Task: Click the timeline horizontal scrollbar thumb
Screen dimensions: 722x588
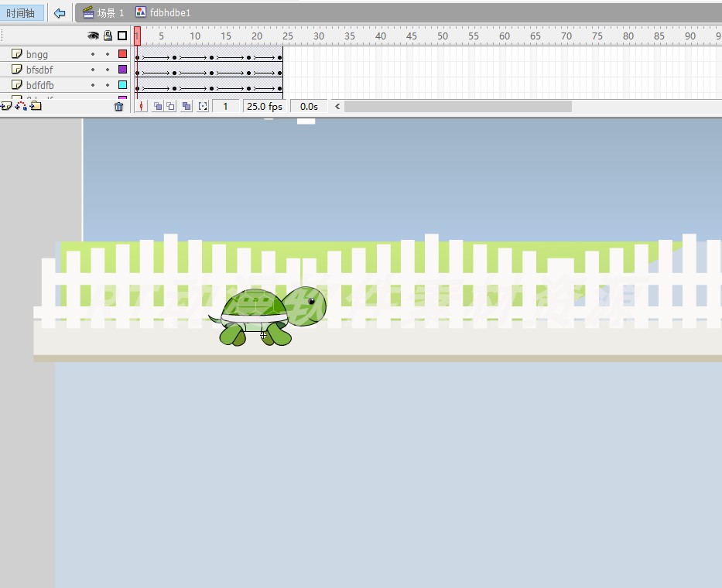Action: pyautogui.click(x=458, y=107)
